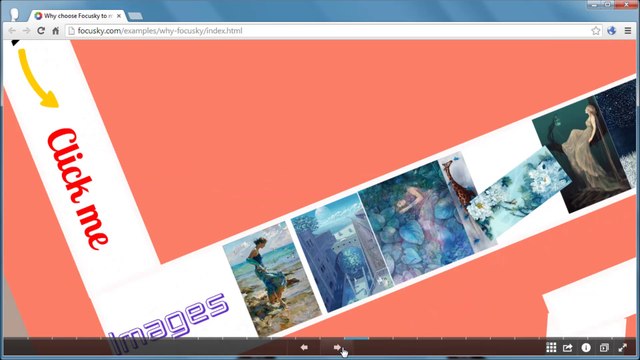Enter fullscreen mode in presentation player
The height and width of the screenshot is (360, 640).
point(622,348)
